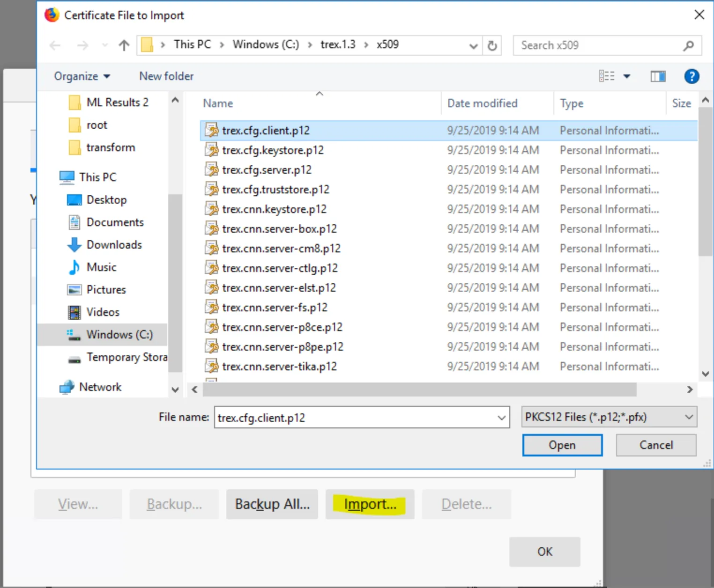Open the File name dropdown list

(x=501, y=418)
